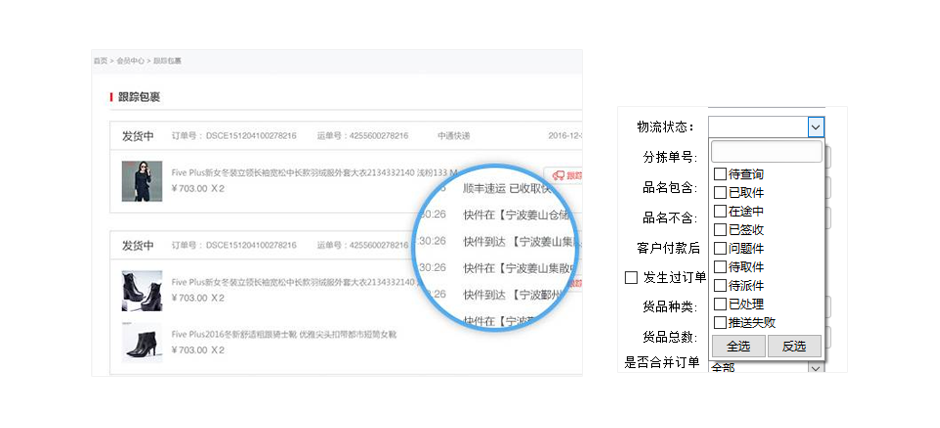Screen dimensions: 940x428
Task: Open the woman in black coat thumbnail
Action: [x=142, y=181]
